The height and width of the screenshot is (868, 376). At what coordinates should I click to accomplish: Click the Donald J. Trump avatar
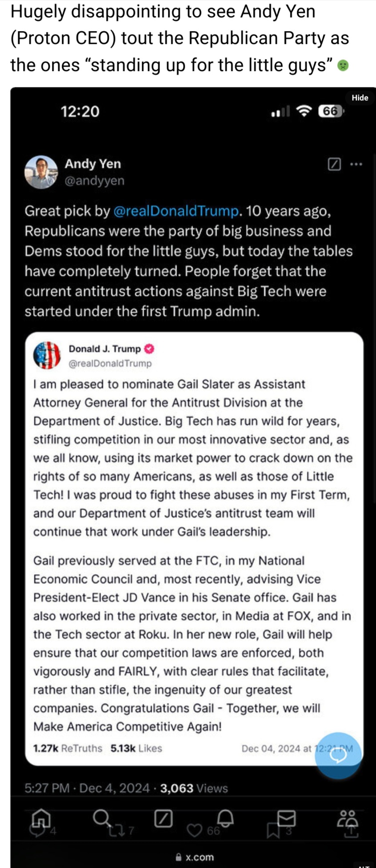(x=47, y=356)
